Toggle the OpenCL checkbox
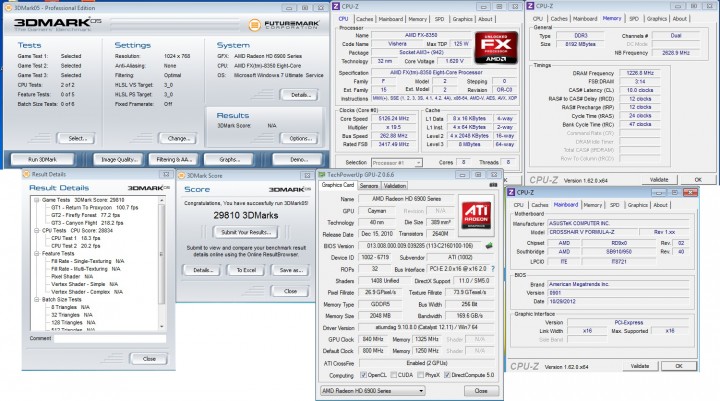Image resolution: width=720 pixels, height=401 pixels. pos(364,375)
